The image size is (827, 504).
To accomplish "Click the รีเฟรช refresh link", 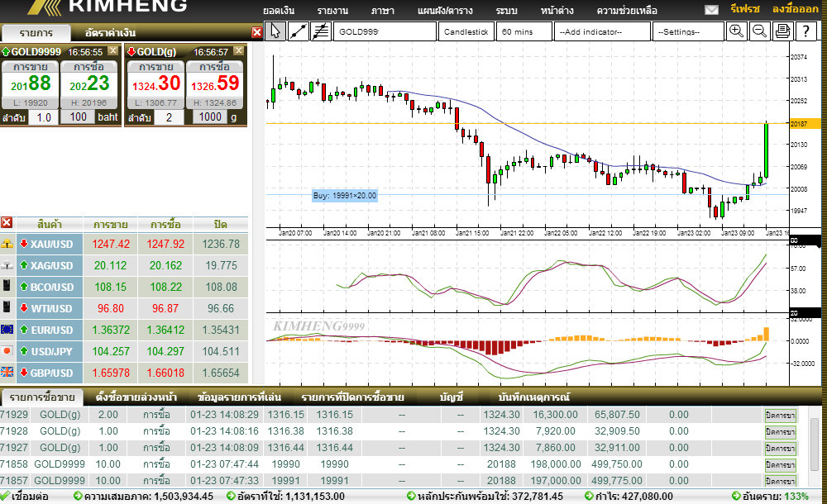I will [745, 9].
